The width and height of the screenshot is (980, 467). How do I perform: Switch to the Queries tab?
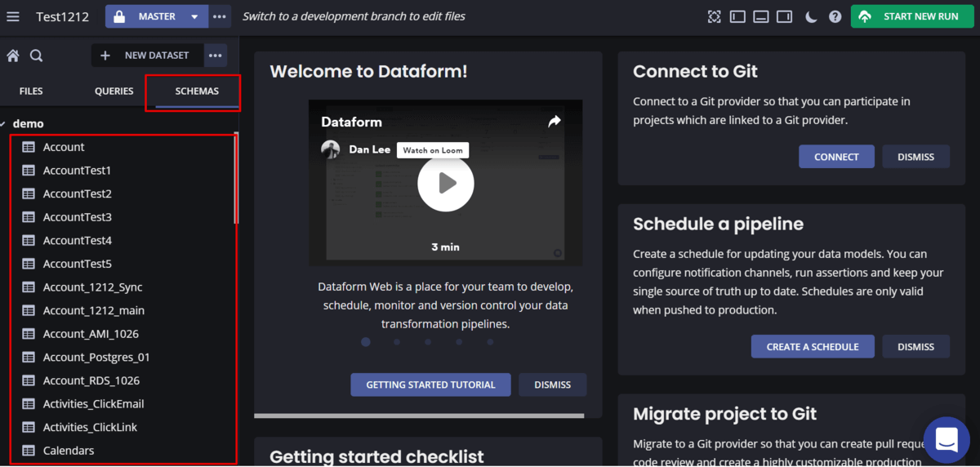[114, 91]
